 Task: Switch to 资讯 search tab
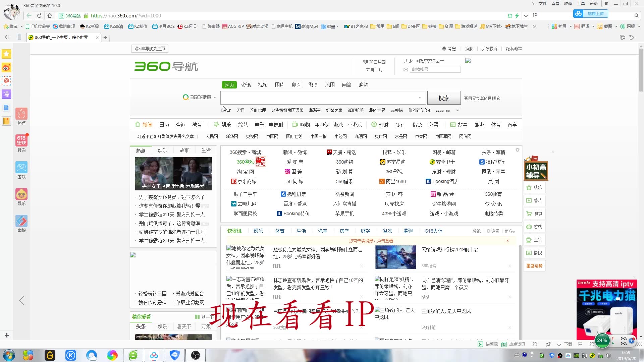[246, 85]
